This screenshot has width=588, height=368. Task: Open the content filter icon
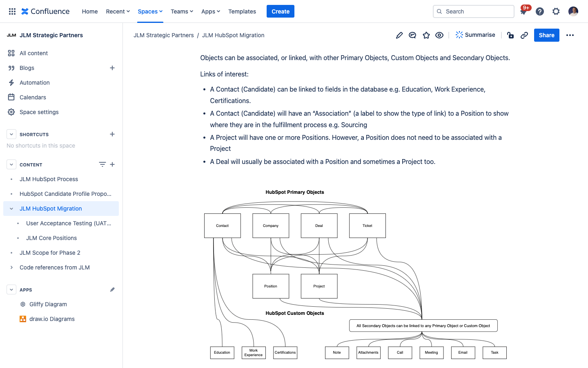(102, 164)
